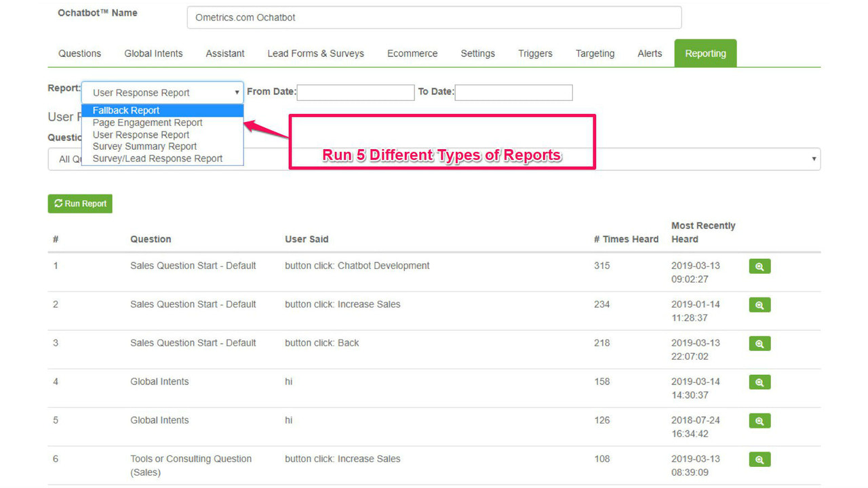The image size is (868, 488).
Task: Click the detail icon for the 158 times heard row
Action: (759, 382)
